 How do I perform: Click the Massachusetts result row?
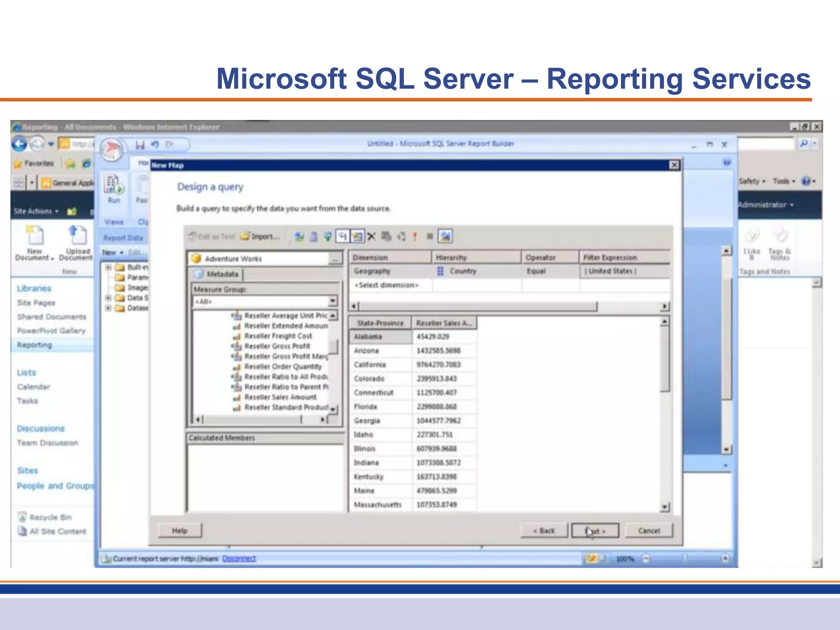[x=413, y=504]
